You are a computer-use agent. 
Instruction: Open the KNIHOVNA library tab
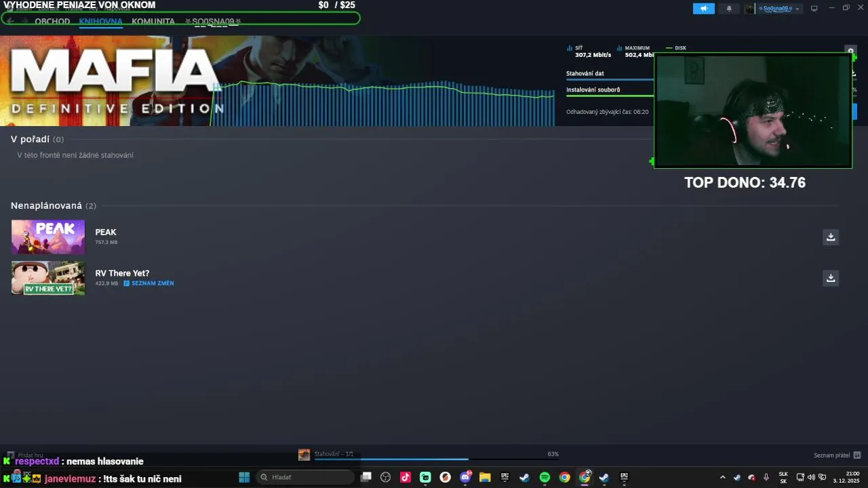[100, 21]
